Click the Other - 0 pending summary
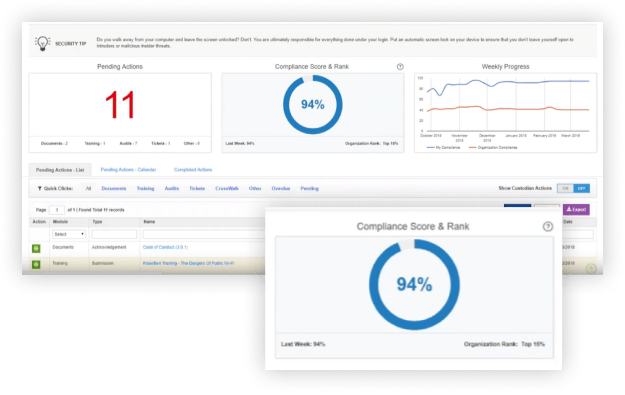This screenshot has height=395, width=625. coord(192,143)
